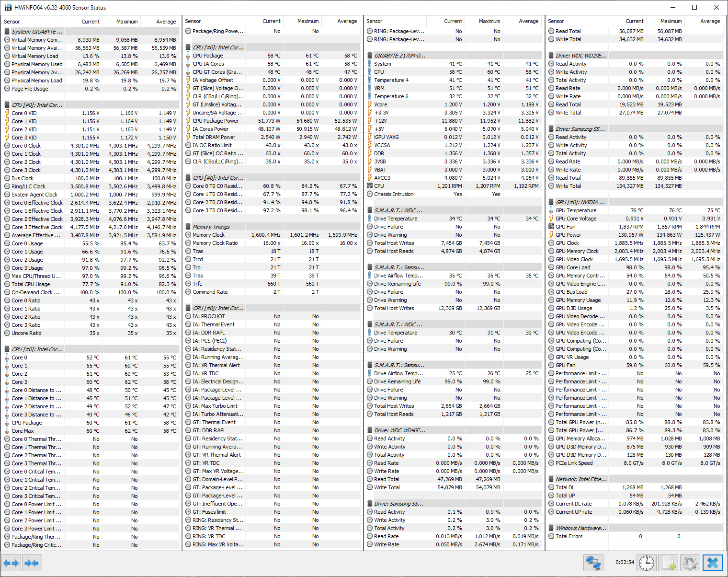This screenshot has width=728, height=577.
Task: Select the Page File Usage row
Action: (x=91, y=89)
